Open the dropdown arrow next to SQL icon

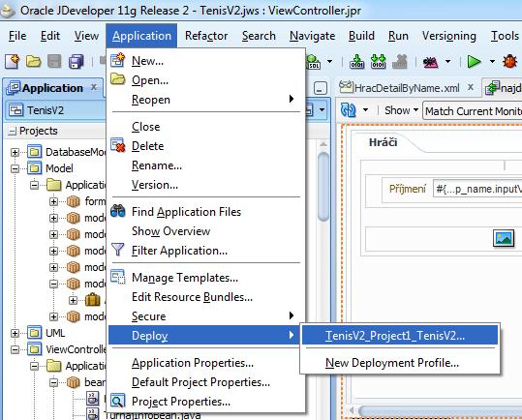329,62
